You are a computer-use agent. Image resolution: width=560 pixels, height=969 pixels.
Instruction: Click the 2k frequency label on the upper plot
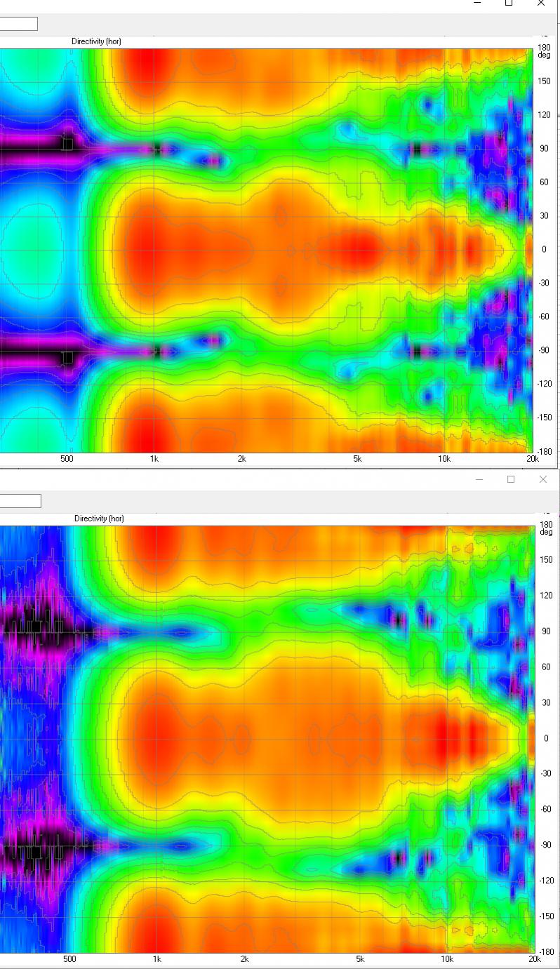click(x=242, y=459)
